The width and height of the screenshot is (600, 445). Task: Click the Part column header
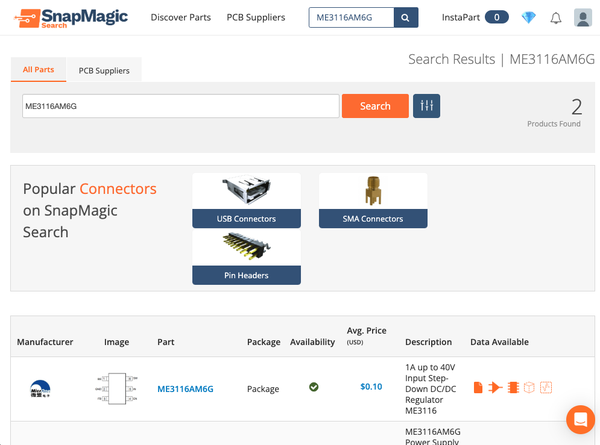[x=166, y=342]
